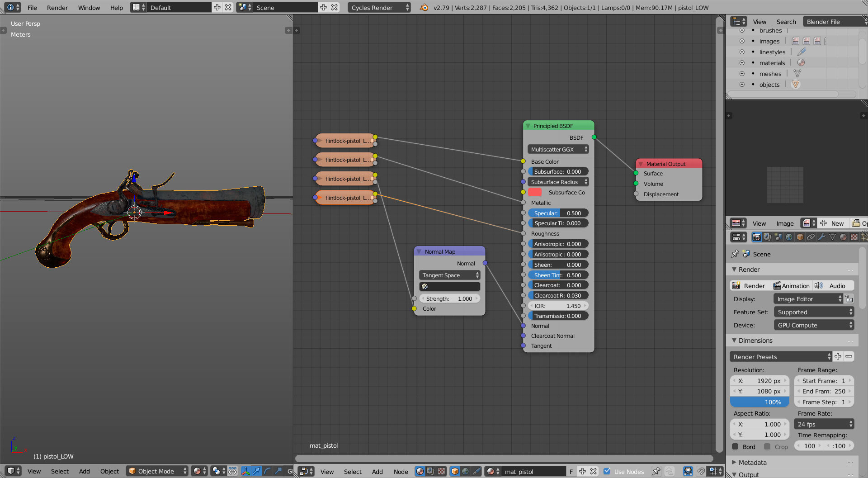Screen dimensions: 868x478
Task: Toggle auto-offset nodes icon in node header
Action: click(x=688, y=471)
